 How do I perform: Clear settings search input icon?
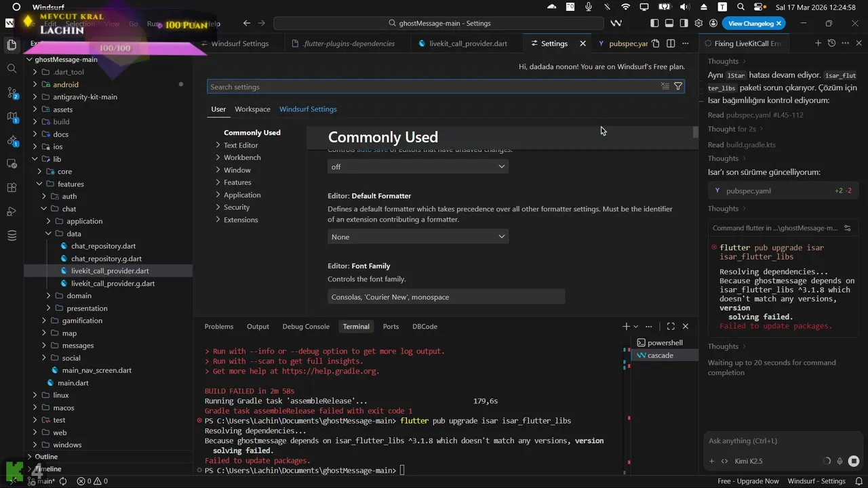[x=665, y=87]
